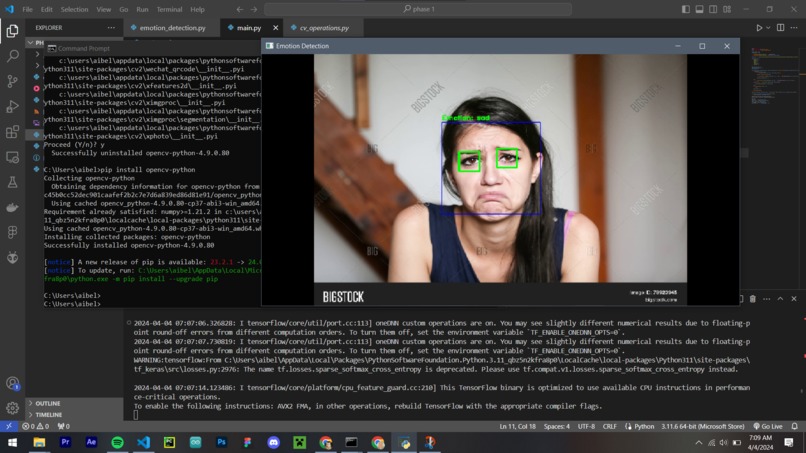Open the Remote Explorer view
The image size is (806, 453).
pos(12,157)
